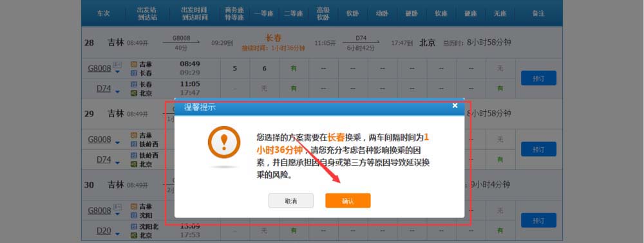Expand stop list arrow for G8008 in plan 29
The height and width of the screenshot is (243, 644).
(x=117, y=143)
